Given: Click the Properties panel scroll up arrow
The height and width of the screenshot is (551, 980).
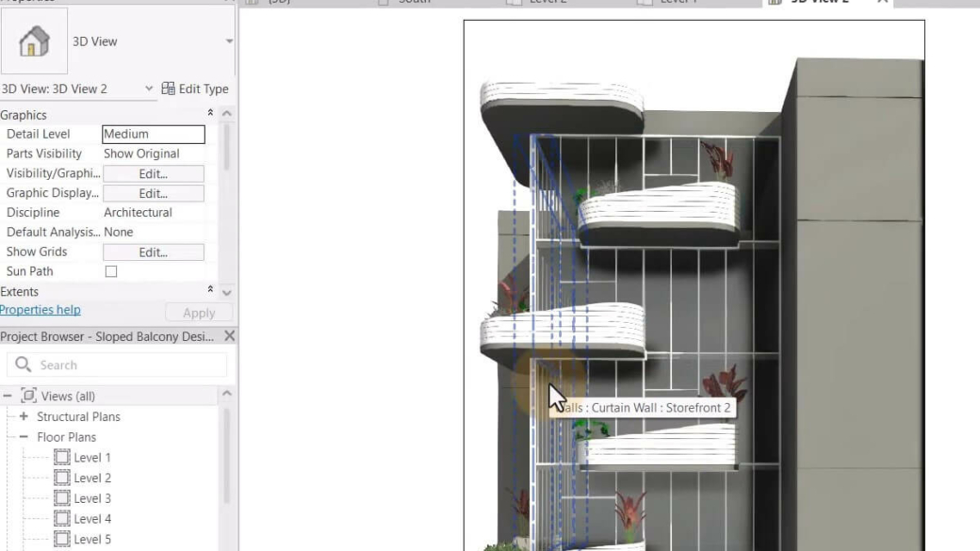Looking at the screenshot, I should coord(227,113).
